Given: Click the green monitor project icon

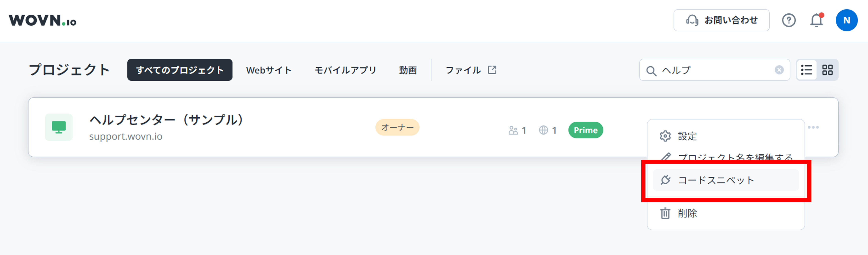Looking at the screenshot, I should (59, 127).
